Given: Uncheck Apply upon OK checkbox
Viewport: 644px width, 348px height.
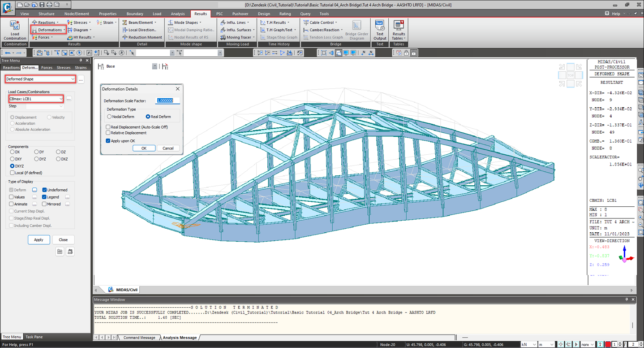Looking at the screenshot, I should [108, 141].
